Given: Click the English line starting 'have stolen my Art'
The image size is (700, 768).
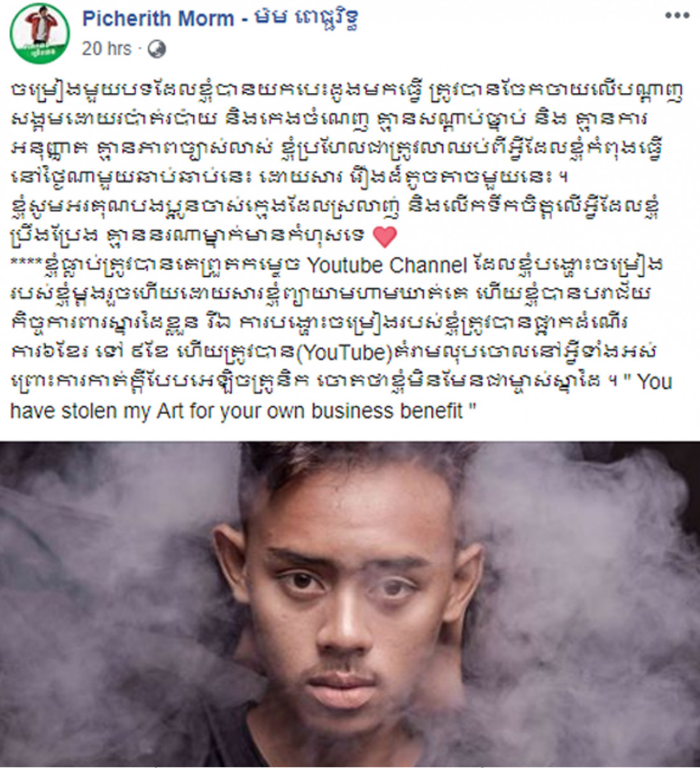Looking at the screenshot, I should [x=243, y=411].
